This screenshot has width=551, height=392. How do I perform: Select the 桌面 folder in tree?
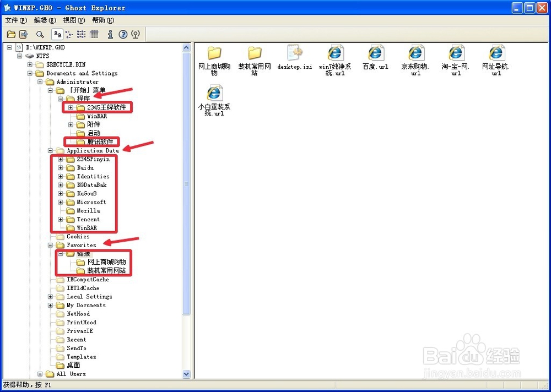(x=73, y=366)
